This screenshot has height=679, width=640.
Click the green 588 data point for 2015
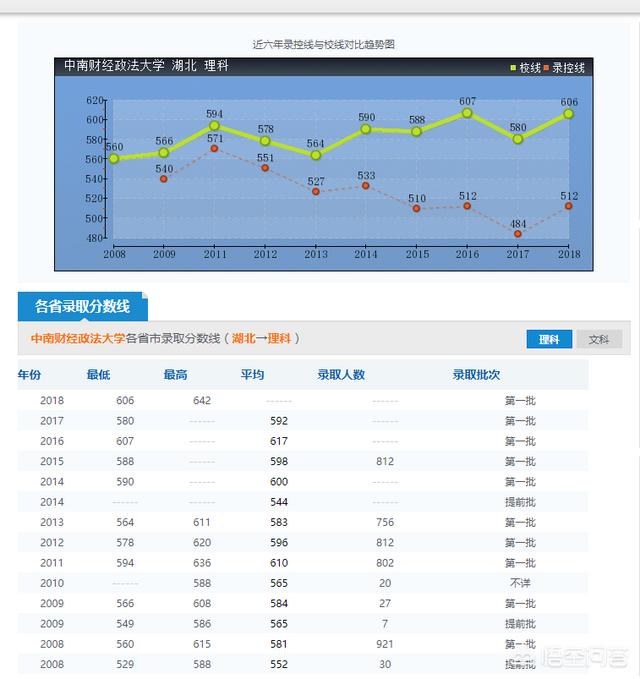(416, 131)
